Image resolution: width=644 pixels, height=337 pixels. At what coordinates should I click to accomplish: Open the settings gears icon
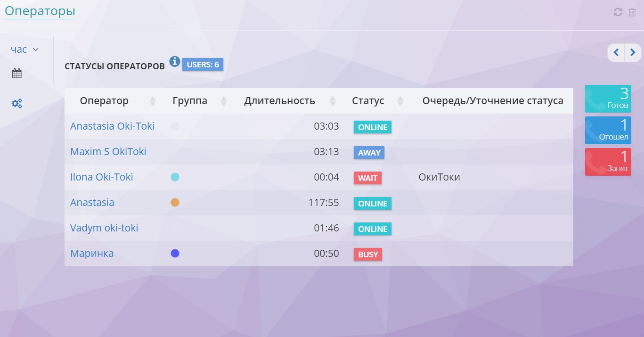17,103
